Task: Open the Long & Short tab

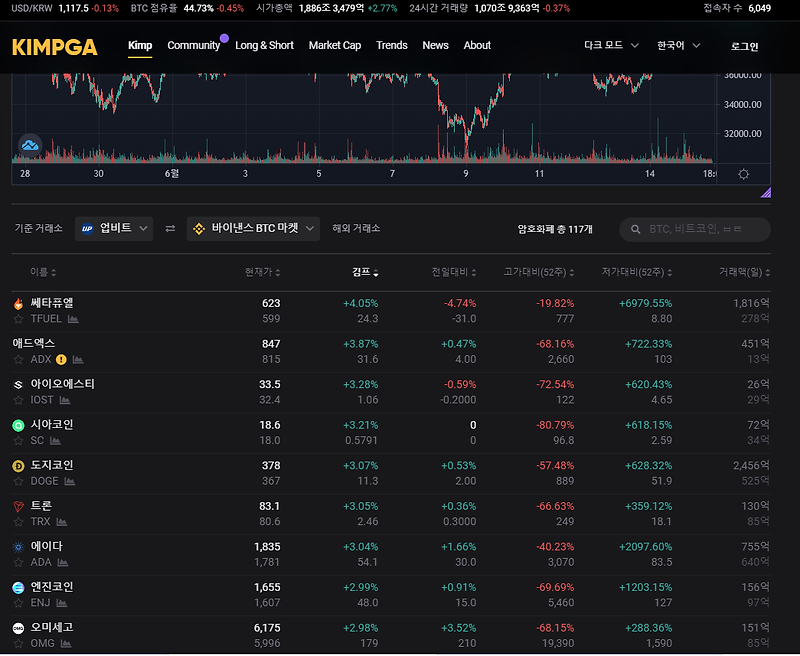Action: tap(264, 45)
